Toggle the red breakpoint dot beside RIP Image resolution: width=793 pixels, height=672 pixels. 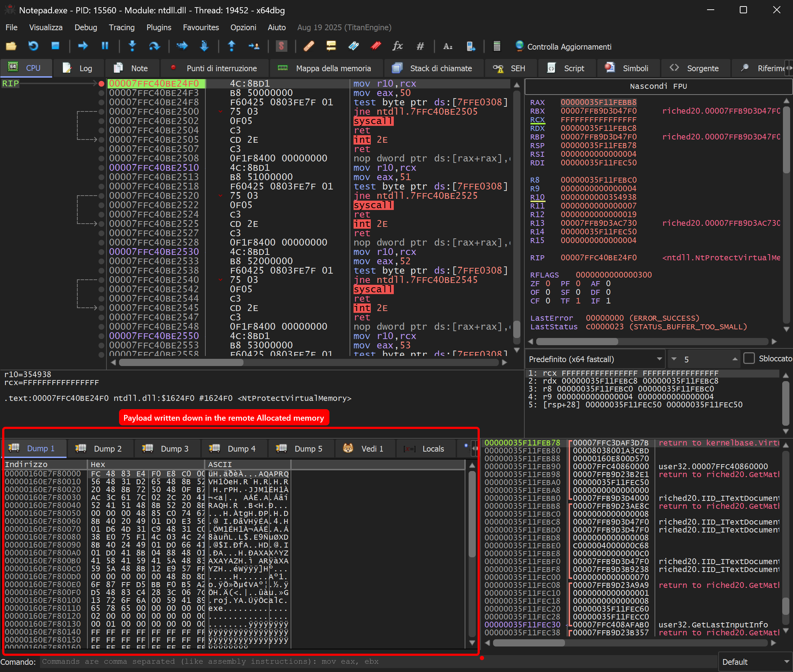coord(101,83)
